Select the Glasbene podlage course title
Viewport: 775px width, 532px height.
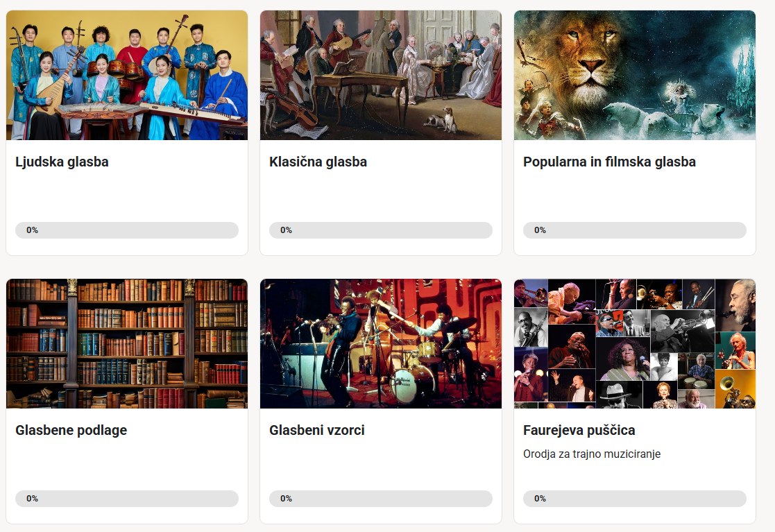coord(71,431)
